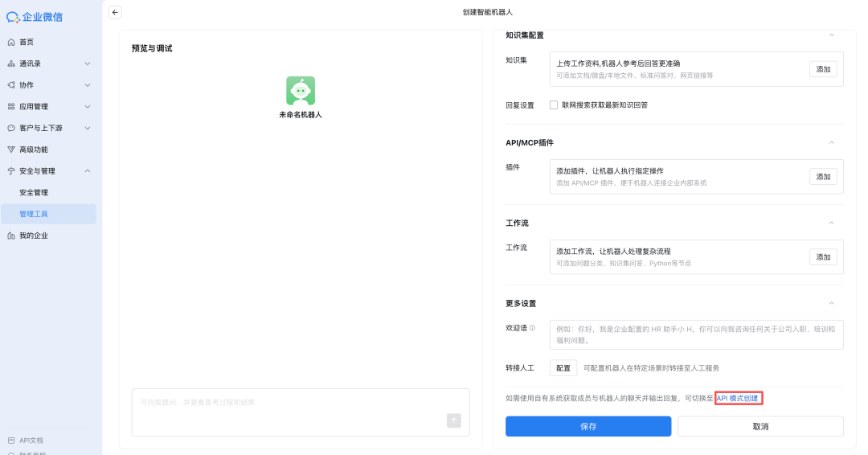Image resolution: width=868 pixels, height=455 pixels.
Task: Click the back arrow button
Action: point(115,12)
